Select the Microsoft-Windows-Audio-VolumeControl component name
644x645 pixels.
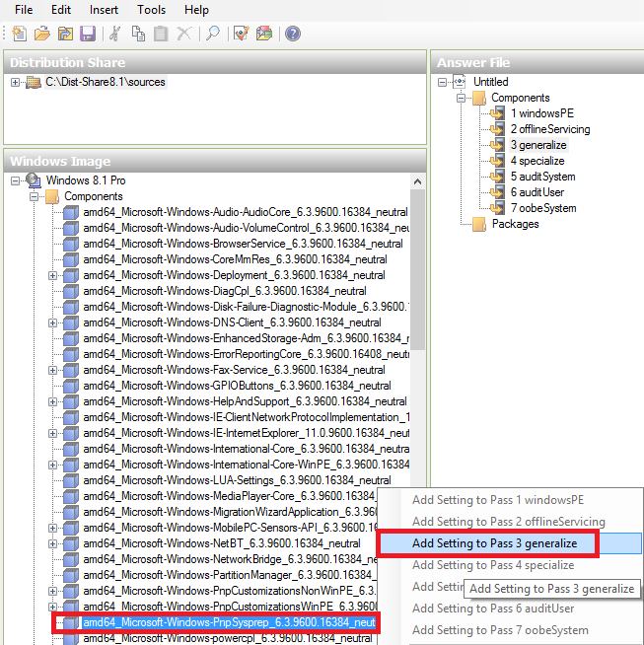tap(246, 228)
